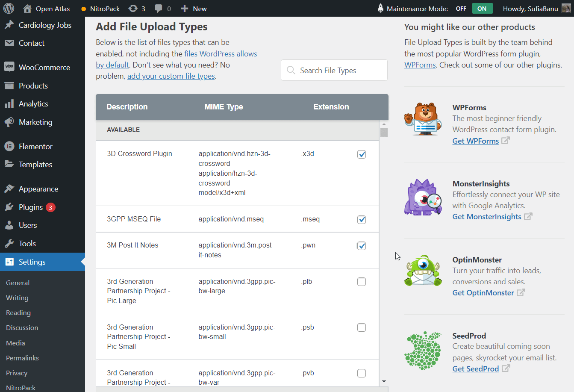The width and height of the screenshot is (574, 392).
Task: Click the pin icon for Cardiology Jobs
Action: pyautogui.click(x=9, y=25)
